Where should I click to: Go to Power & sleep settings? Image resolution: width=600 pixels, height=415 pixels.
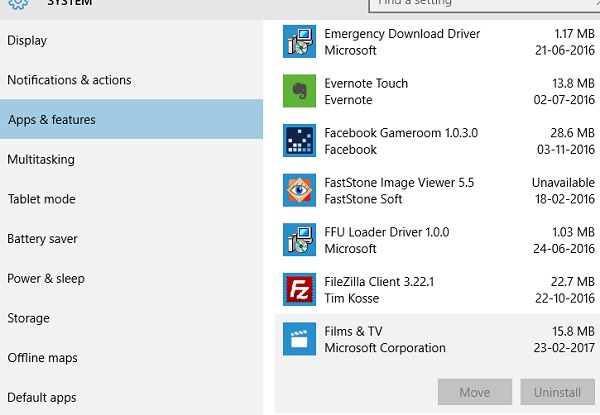coord(131,278)
